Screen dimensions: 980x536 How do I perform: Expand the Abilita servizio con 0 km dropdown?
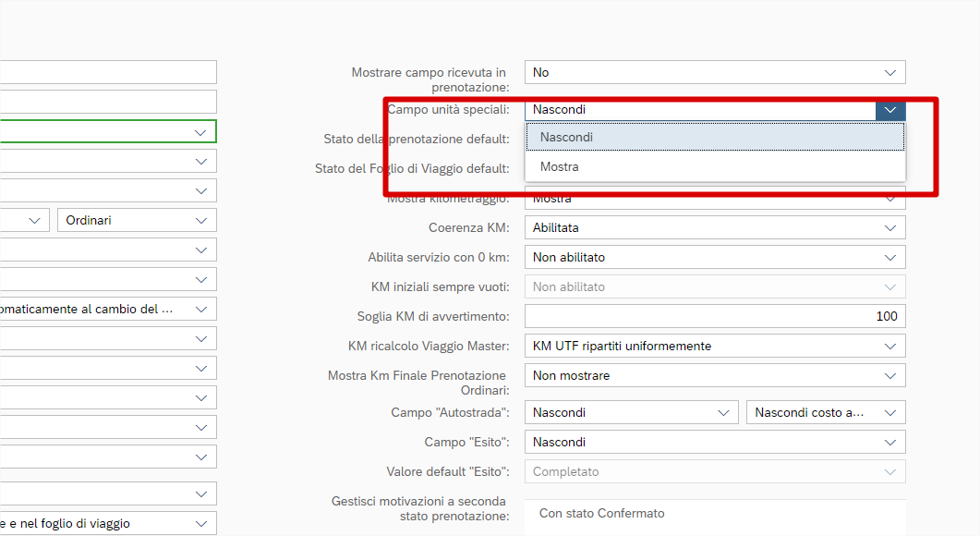click(889, 258)
